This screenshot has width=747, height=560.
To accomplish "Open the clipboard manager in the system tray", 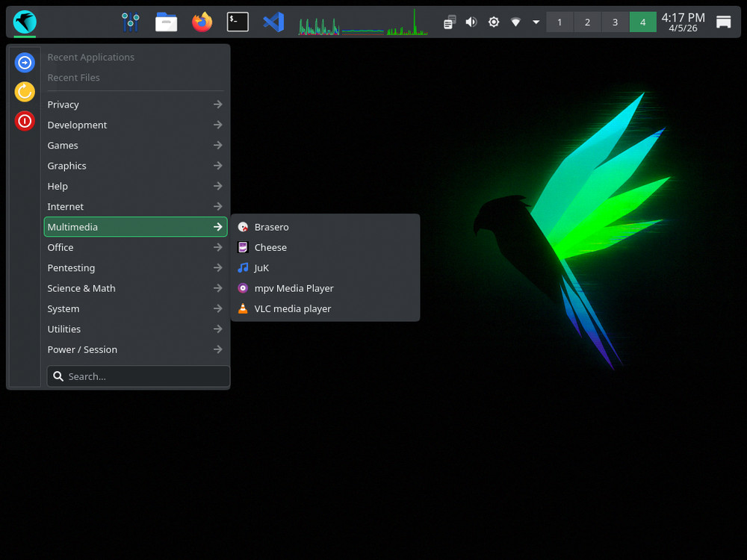I will [x=449, y=22].
